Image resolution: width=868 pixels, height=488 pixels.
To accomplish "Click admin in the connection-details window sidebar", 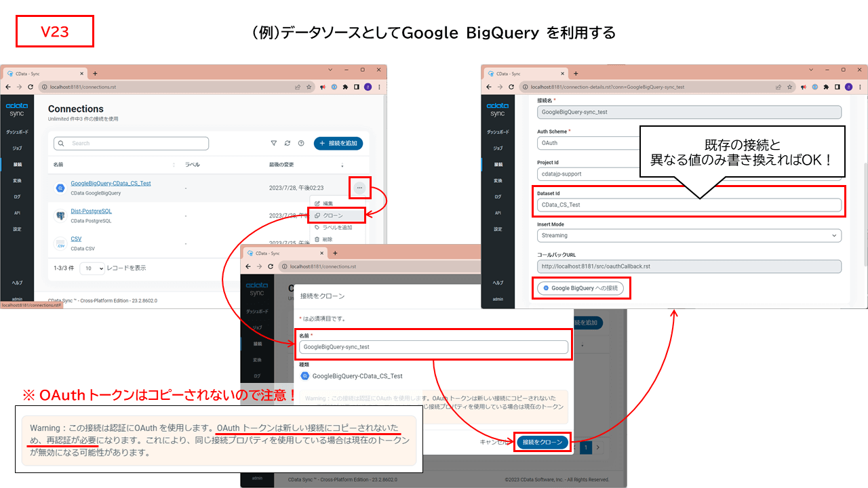I will click(498, 299).
